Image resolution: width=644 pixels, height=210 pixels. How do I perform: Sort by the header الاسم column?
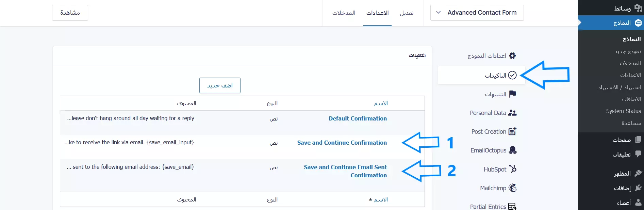(x=381, y=103)
